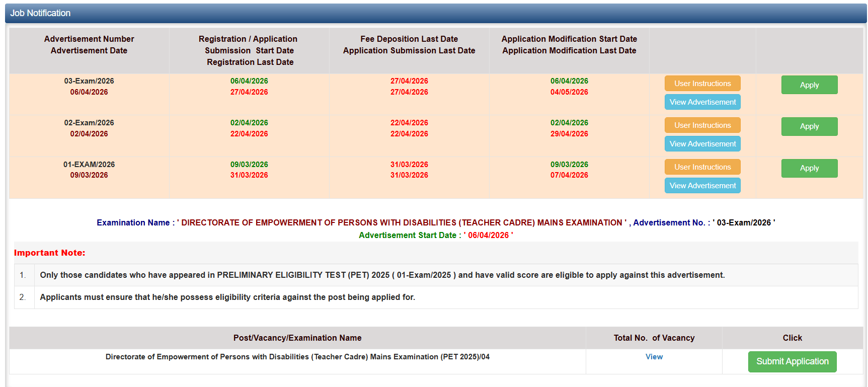
Task: Click the Total No. of Vacancy header
Action: click(x=654, y=338)
